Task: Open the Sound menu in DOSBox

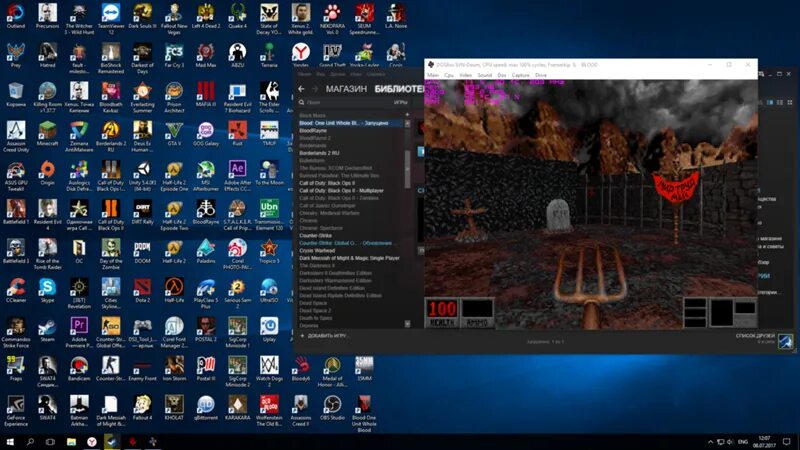Action: pyautogui.click(x=485, y=75)
